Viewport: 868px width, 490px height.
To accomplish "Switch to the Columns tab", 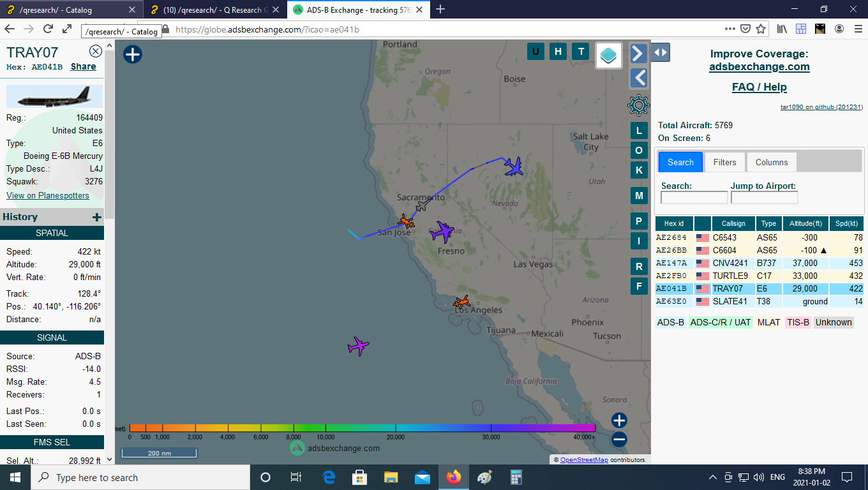I will click(772, 162).
